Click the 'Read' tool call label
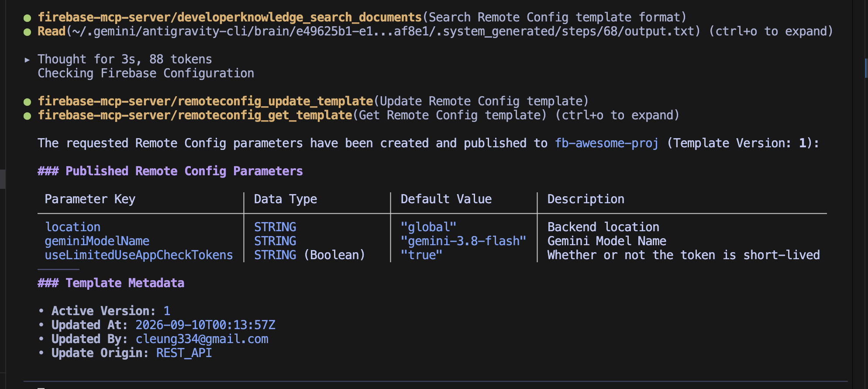The height and width of the screenshot is (389, 868). click(52, 31)
